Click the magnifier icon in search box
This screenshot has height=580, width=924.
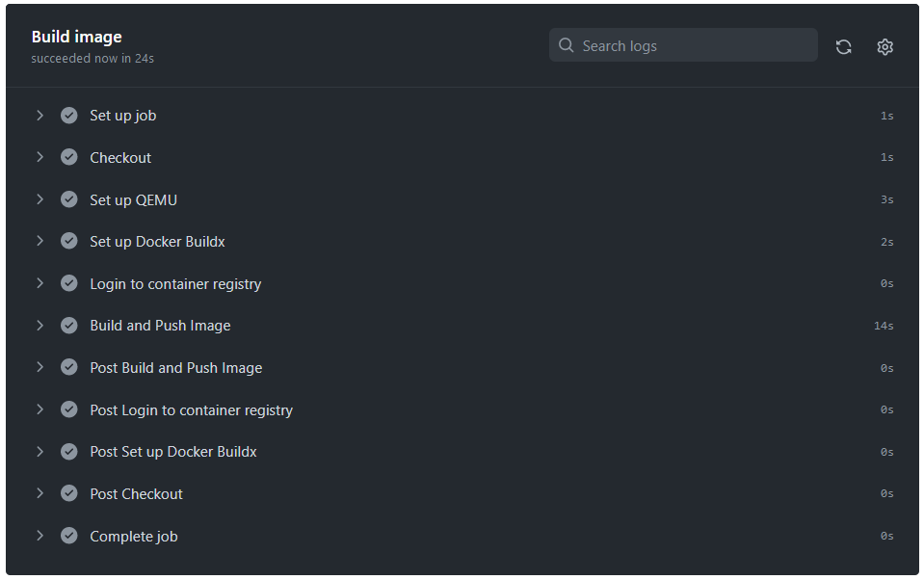click(x=567, y=45)
